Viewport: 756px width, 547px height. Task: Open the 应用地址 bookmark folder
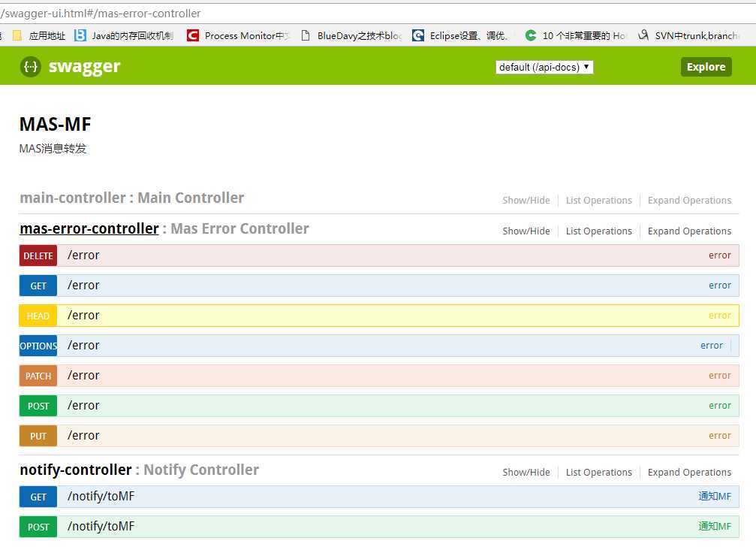[x=39, y=36]
